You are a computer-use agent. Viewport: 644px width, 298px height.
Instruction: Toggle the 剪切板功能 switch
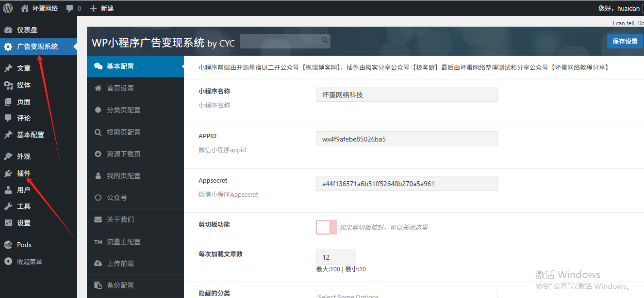326,227
